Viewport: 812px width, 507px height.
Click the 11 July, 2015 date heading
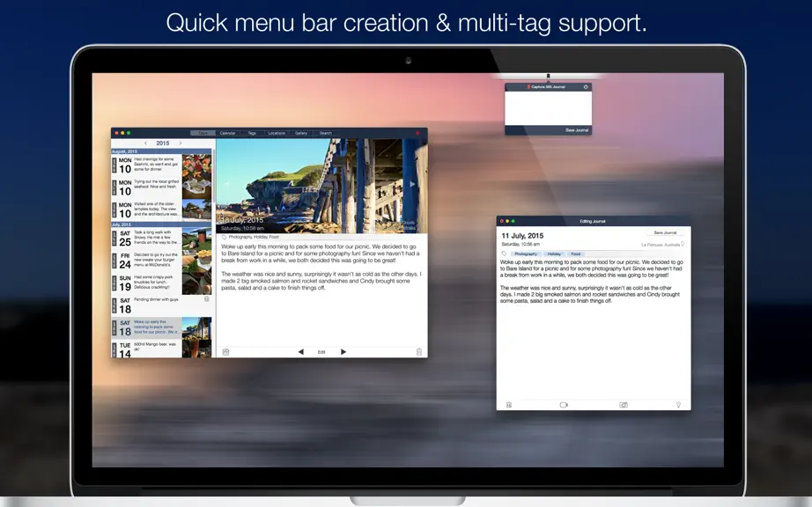pos(522,235)
